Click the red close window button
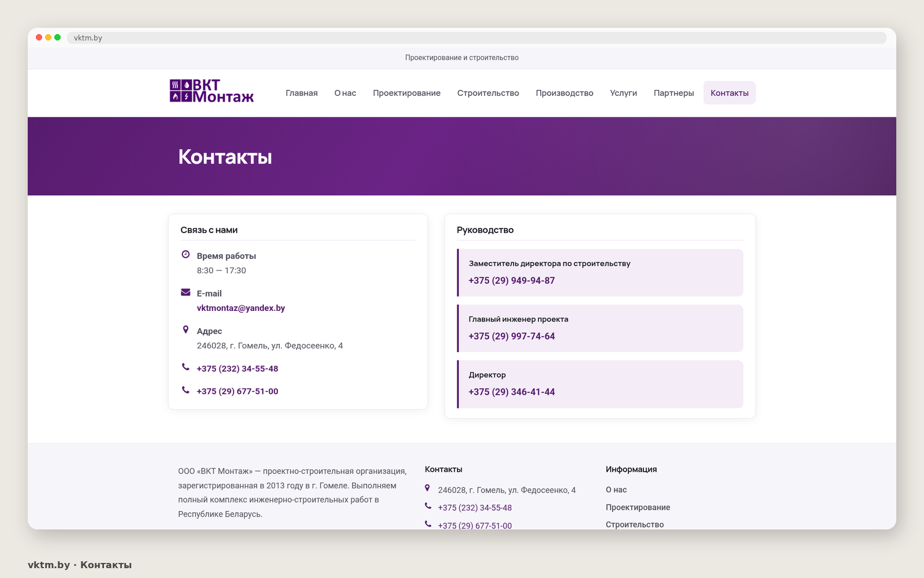 tap(39, 38)
